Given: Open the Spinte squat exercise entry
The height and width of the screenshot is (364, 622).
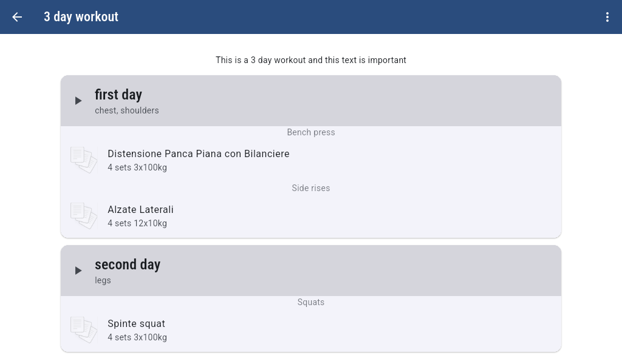Looking at the screenshot, I should [136, 324].
